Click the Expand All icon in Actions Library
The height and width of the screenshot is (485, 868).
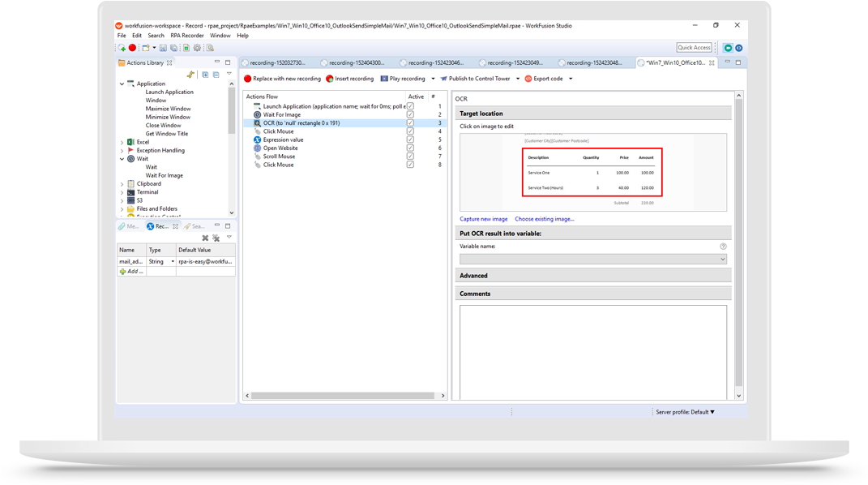pyautogui.click(x=205, y=74)
